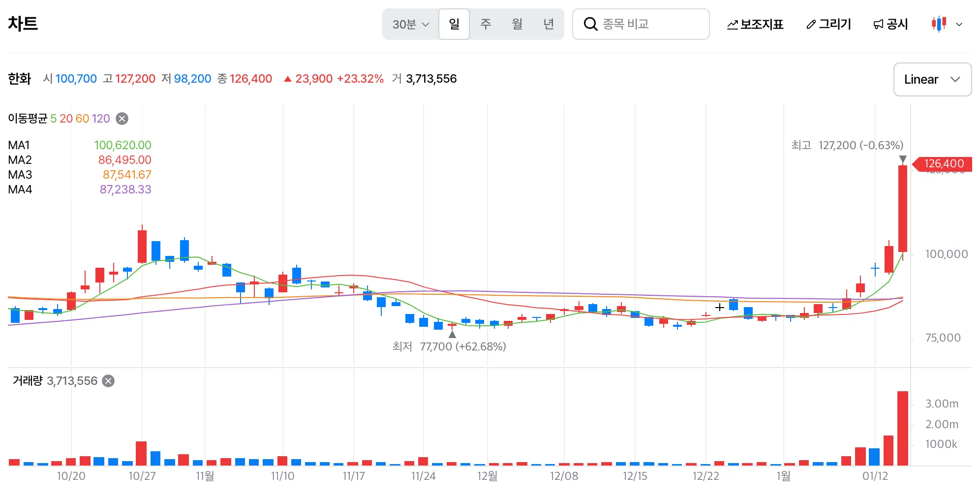Expand the chart type chevron next to candlestick icon

pyautogui.click(x=958, y=24)
